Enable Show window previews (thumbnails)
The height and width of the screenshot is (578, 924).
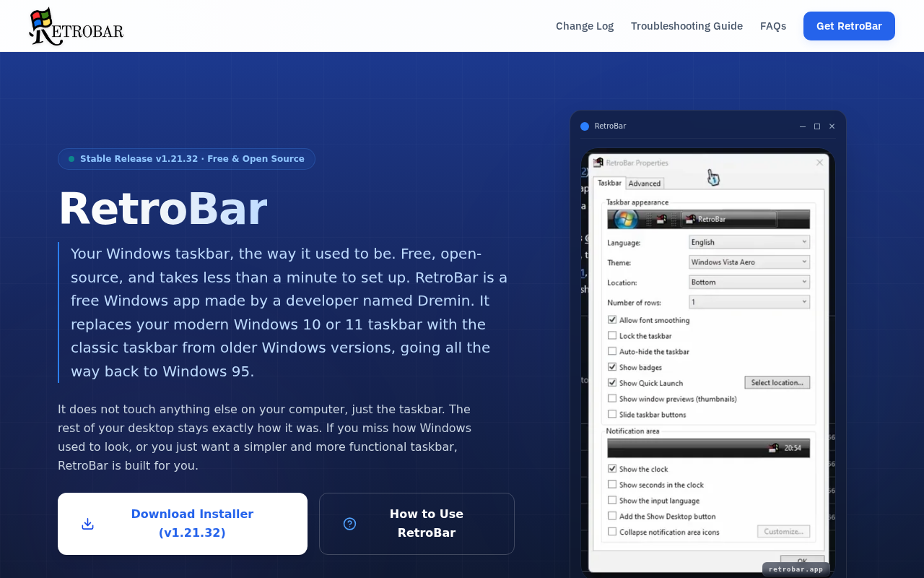(x=612, y=399)
